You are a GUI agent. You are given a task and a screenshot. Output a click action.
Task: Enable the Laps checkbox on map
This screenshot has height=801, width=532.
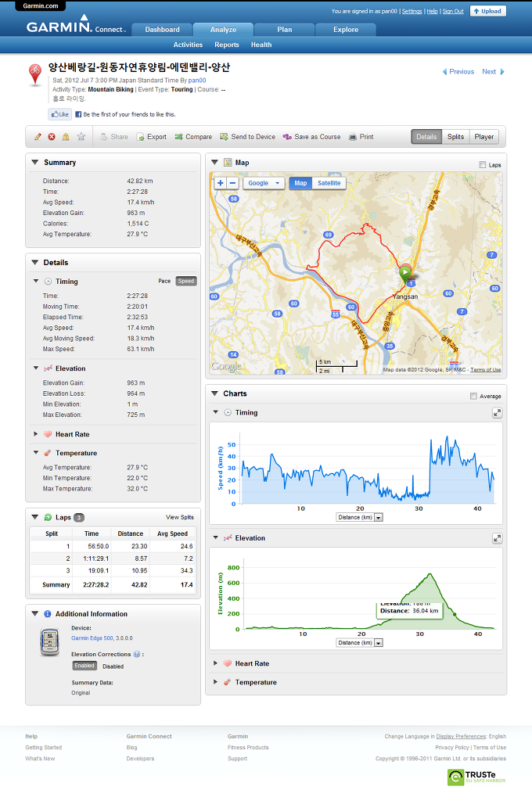point(483,164)
